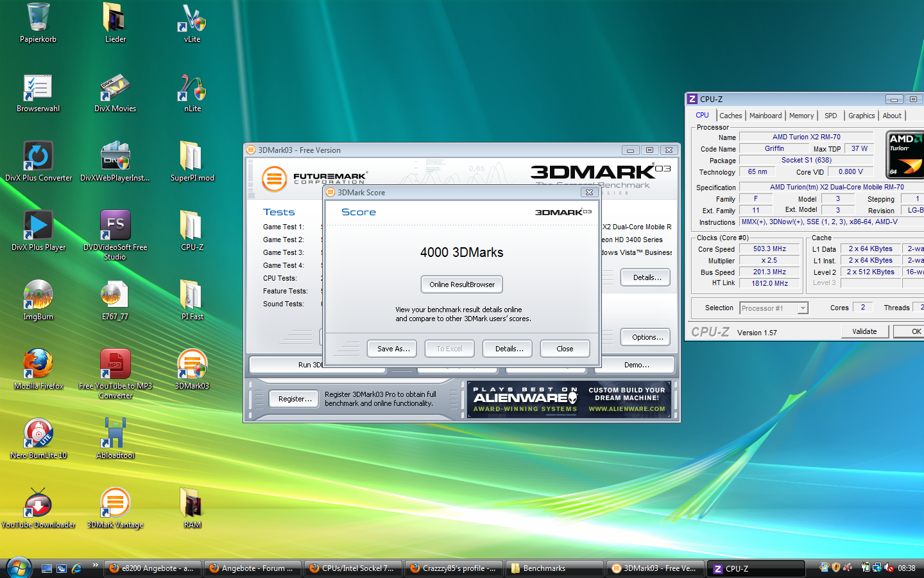The height and width of the screenshot is (578, 924).
Task: Launch DivX Plus Player shortcut
Action: (x=38, y=232)
